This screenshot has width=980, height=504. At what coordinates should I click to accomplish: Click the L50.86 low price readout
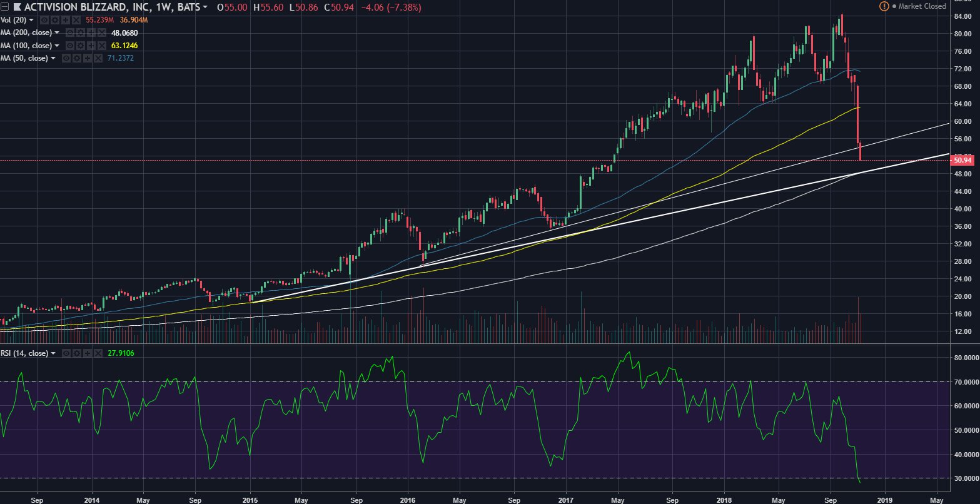[304, 8]
